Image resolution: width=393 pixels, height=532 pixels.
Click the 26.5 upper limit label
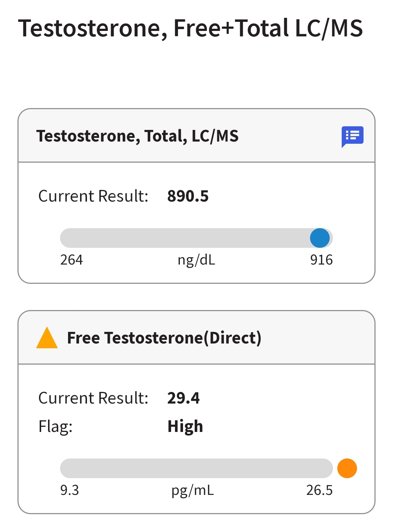[319, 490]
